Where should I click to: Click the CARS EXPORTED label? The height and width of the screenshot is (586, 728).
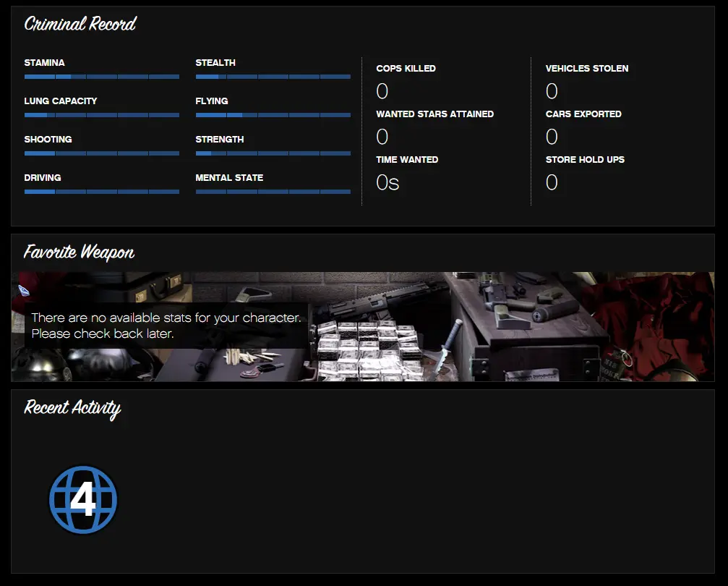click(x=583, y=114)
